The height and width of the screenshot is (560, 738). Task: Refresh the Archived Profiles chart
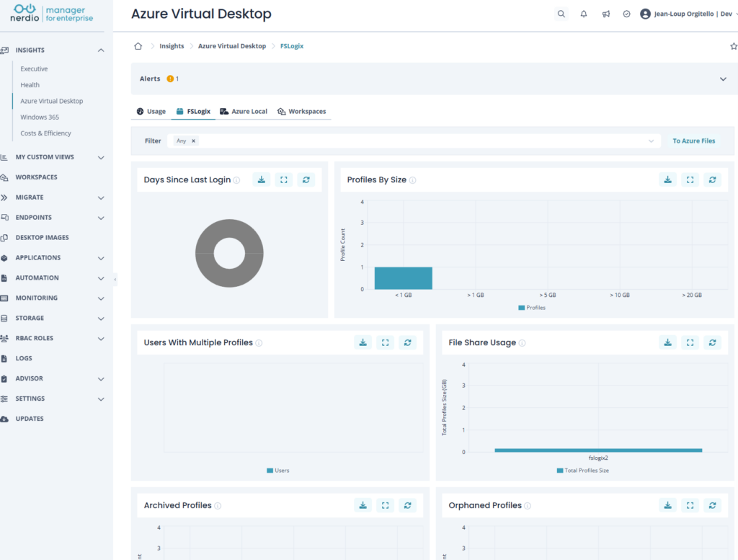click(408, 505)
